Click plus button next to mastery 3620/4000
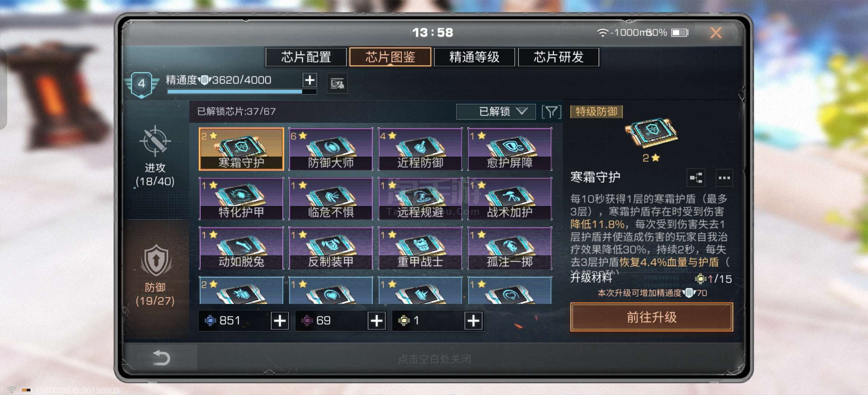The width and height of the screenshot is (868, 395). tap(310, 80)
